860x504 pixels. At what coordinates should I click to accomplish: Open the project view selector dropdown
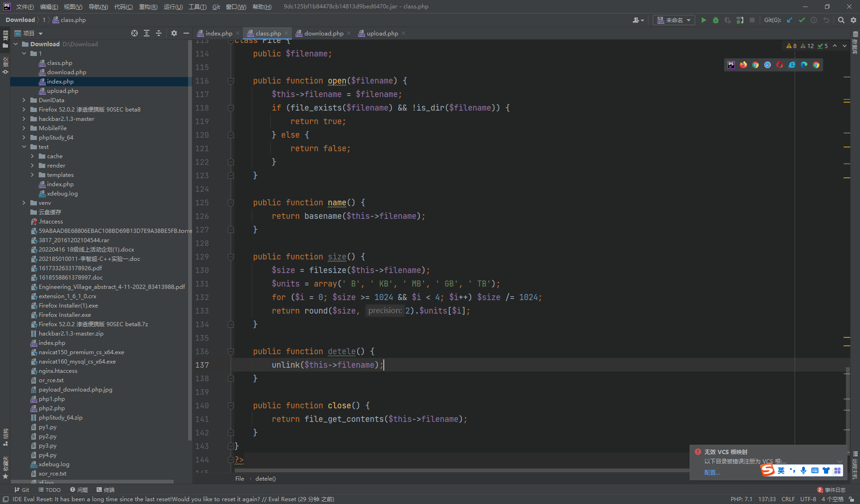point(29,33)
